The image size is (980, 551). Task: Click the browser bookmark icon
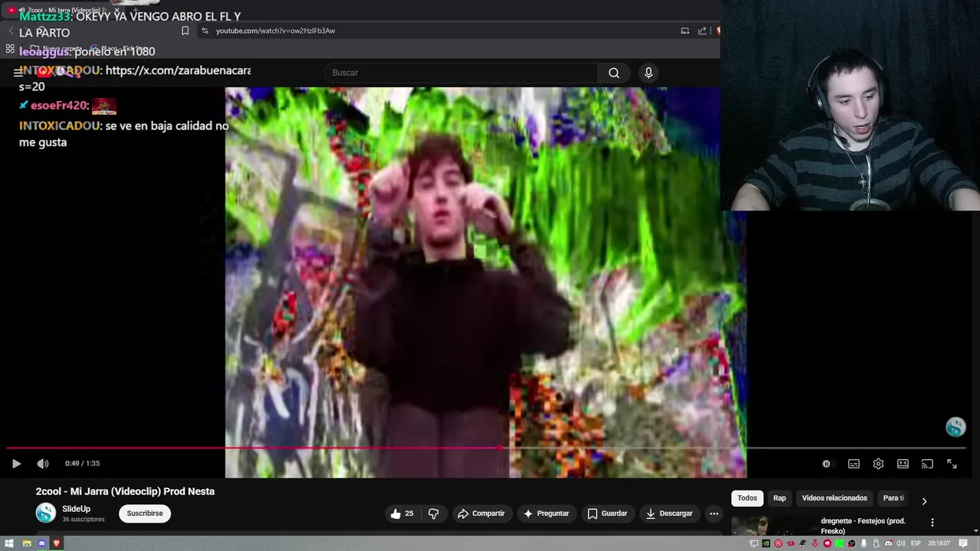coord(185,31)
